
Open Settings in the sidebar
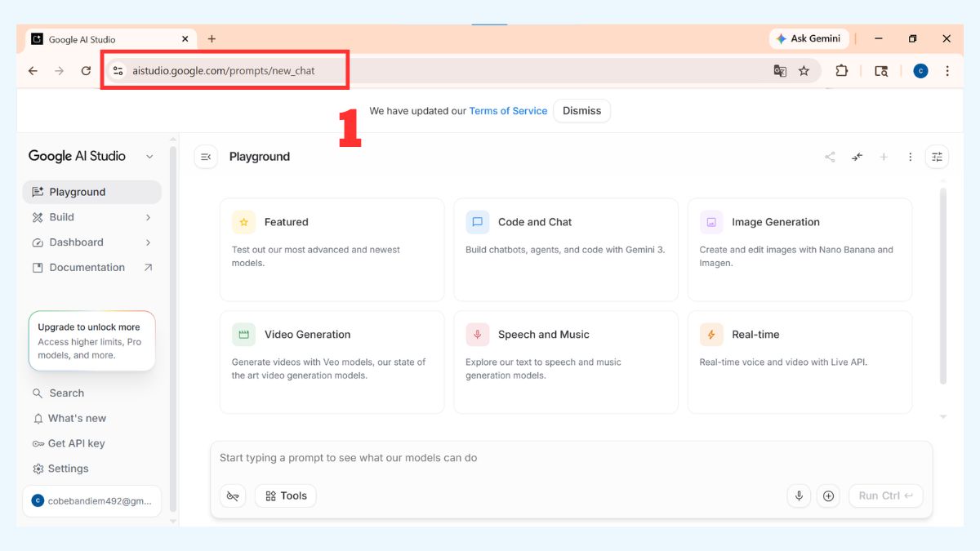[x=91, y=469]
